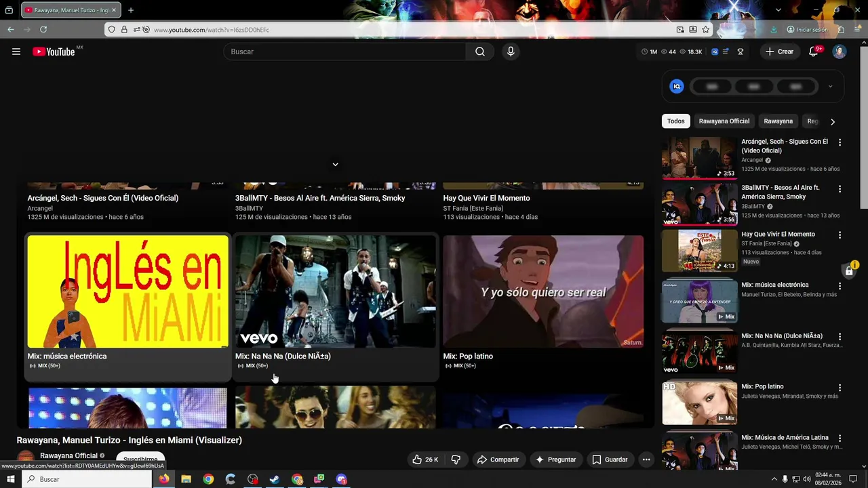Show more filter chips with the right arrow
The width and height of the screenshot is (868, 488).
(833, 121)
